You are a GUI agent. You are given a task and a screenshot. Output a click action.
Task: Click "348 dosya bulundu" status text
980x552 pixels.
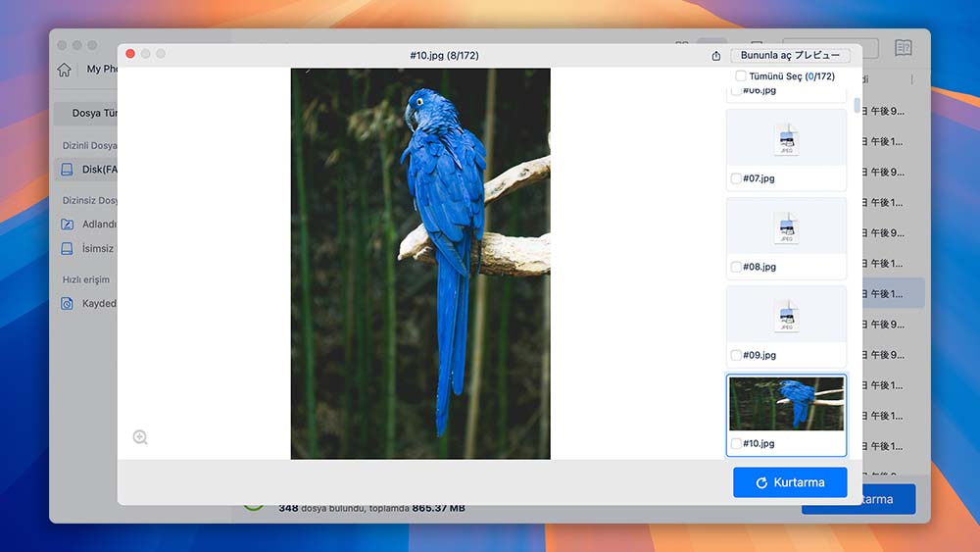coord(321,508)
